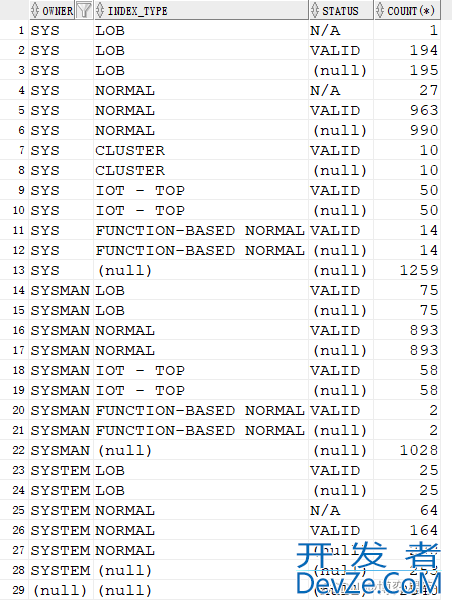
Task: Select row number 1 header
Action: coord(14,30)
